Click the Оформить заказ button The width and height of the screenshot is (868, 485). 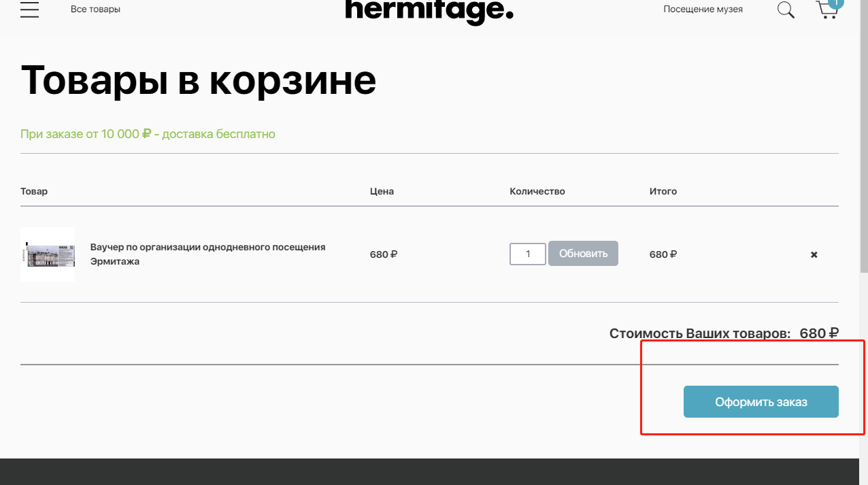pos(761,402)
